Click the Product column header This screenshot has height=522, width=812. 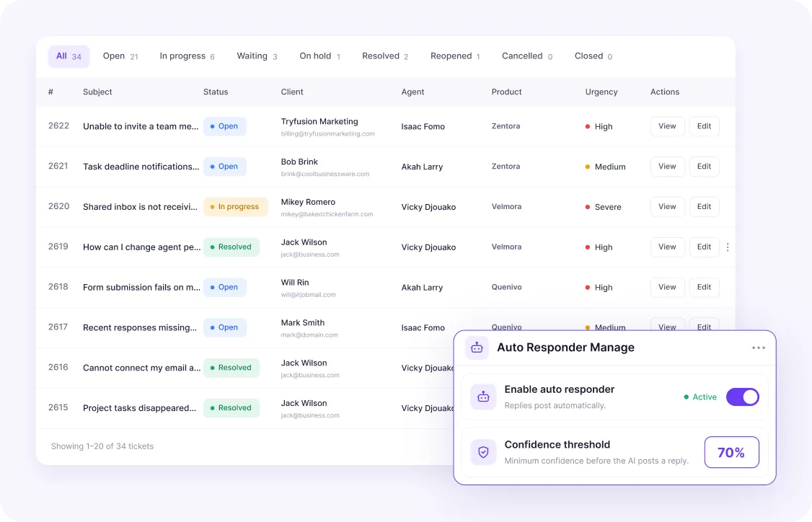(506, 92)
